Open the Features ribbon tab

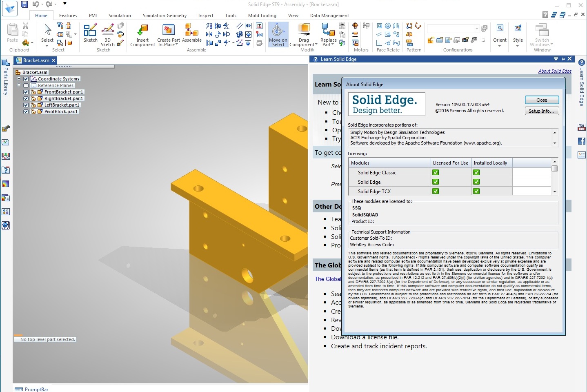[68, 16]
